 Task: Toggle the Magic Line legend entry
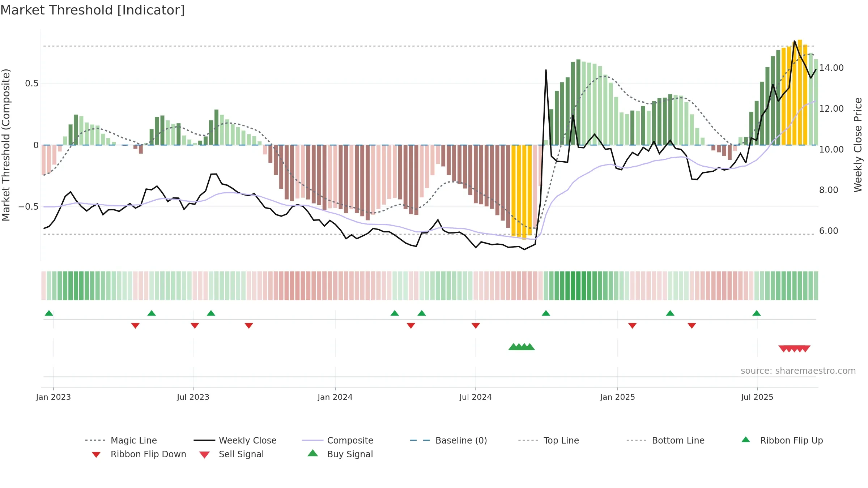(x=121, y=440)
